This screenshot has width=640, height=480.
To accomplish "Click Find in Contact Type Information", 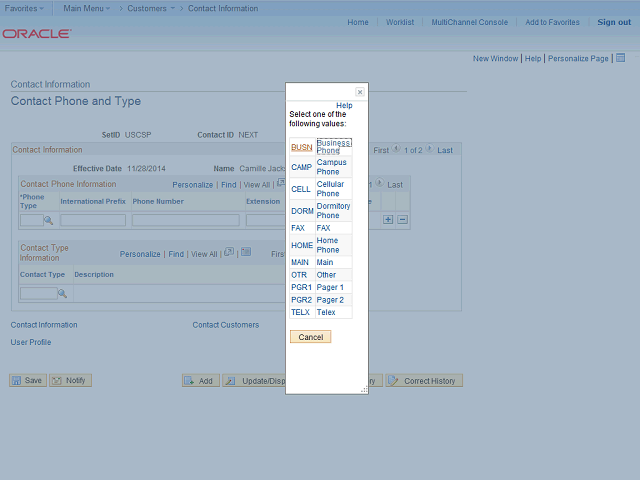I will [176, 254].
